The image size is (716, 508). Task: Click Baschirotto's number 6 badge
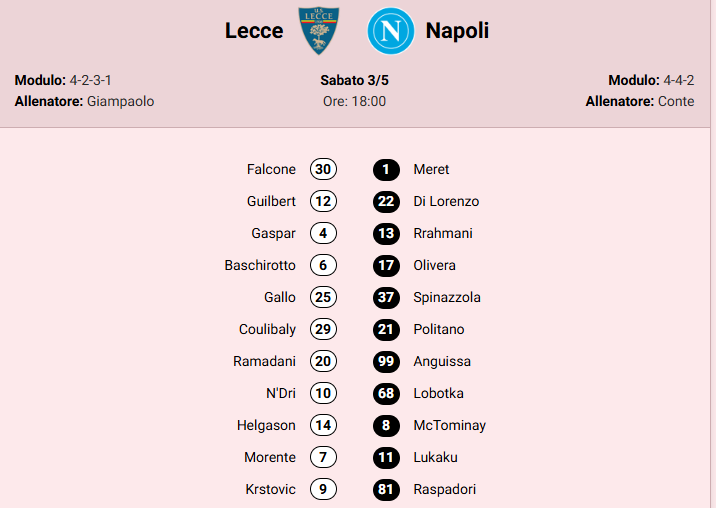tap(323, 265)
